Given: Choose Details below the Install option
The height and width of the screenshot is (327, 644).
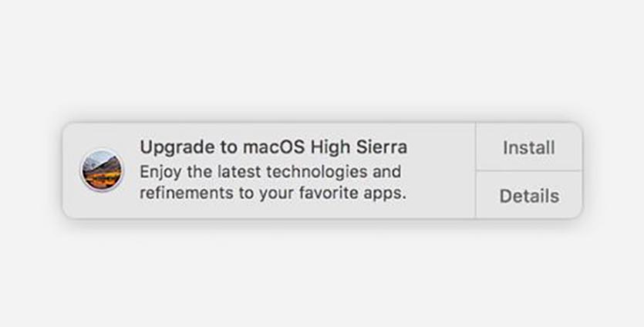Looking at the screenshot, I should 529,194.
